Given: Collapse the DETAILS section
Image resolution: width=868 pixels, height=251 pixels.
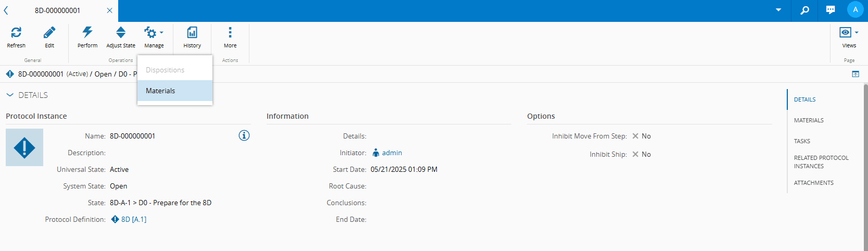Looking at the screenshot, I should [x=10, y=95].
